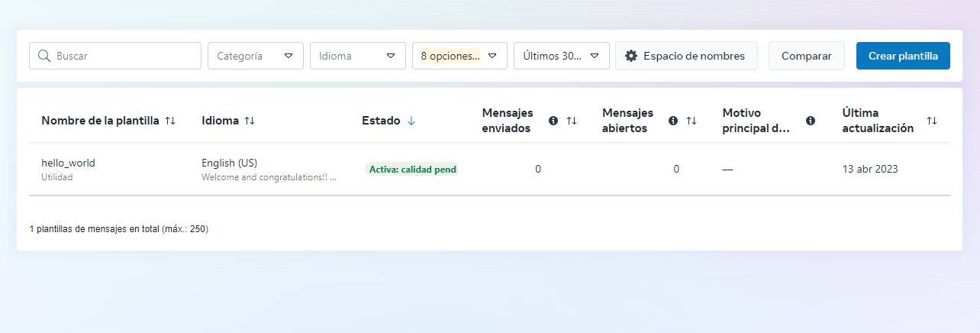
Task: Sort by Última actualización arrows
Action: 932,121
